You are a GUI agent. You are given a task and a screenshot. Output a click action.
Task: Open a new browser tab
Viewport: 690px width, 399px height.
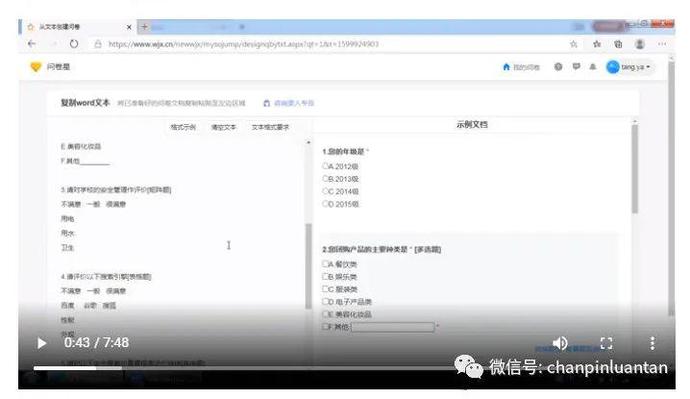coord(144,27)
